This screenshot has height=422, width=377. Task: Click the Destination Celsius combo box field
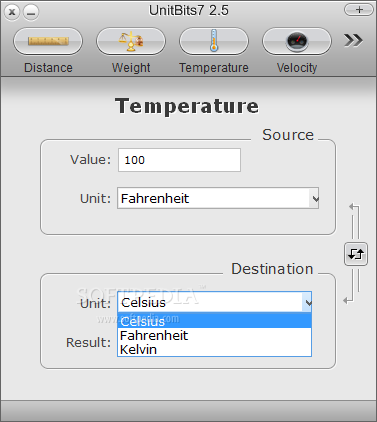click(215, 302)
